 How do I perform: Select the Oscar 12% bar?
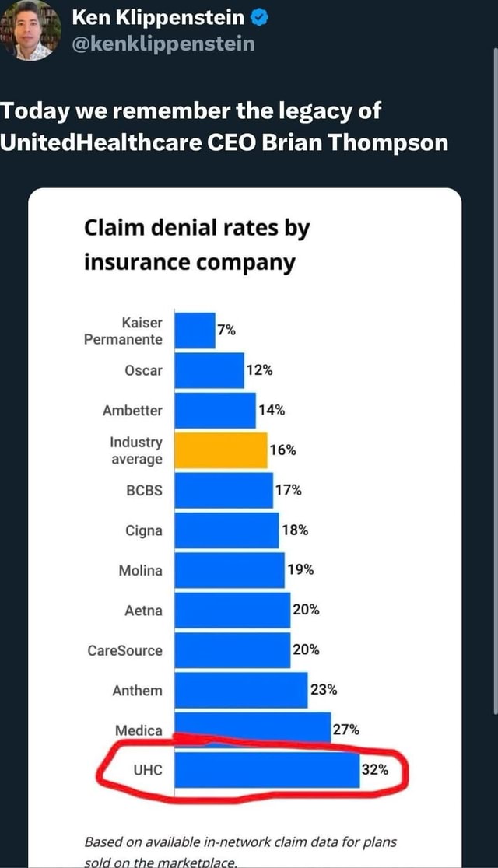click(209, 370)
